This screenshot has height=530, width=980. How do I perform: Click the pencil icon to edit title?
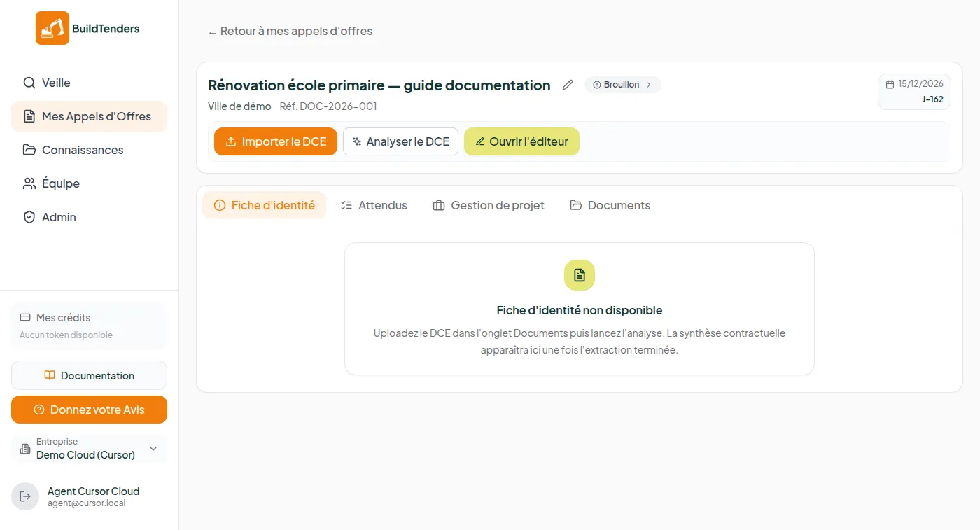pyautogui.click(x=568, y=85)
